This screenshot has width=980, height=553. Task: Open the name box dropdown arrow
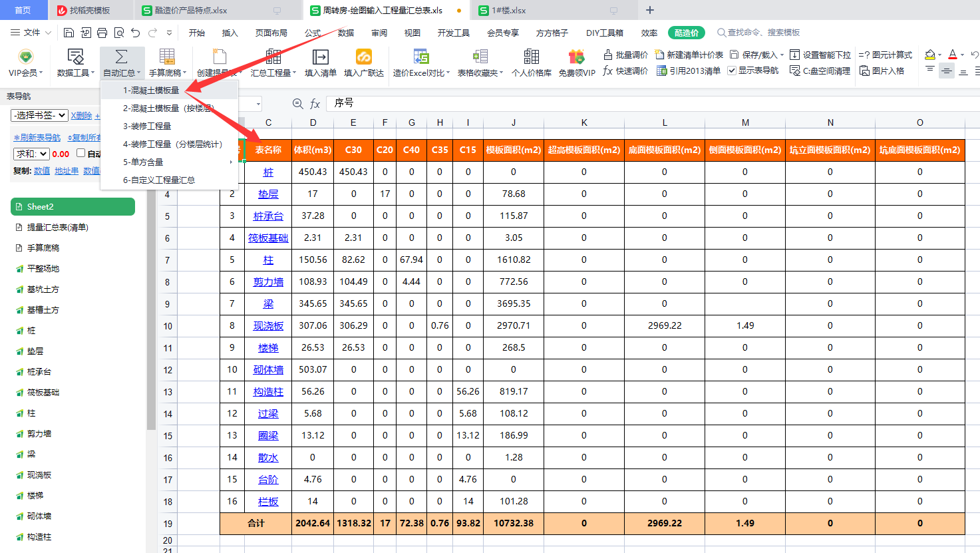pyautogui.click(x=258, y=104)
